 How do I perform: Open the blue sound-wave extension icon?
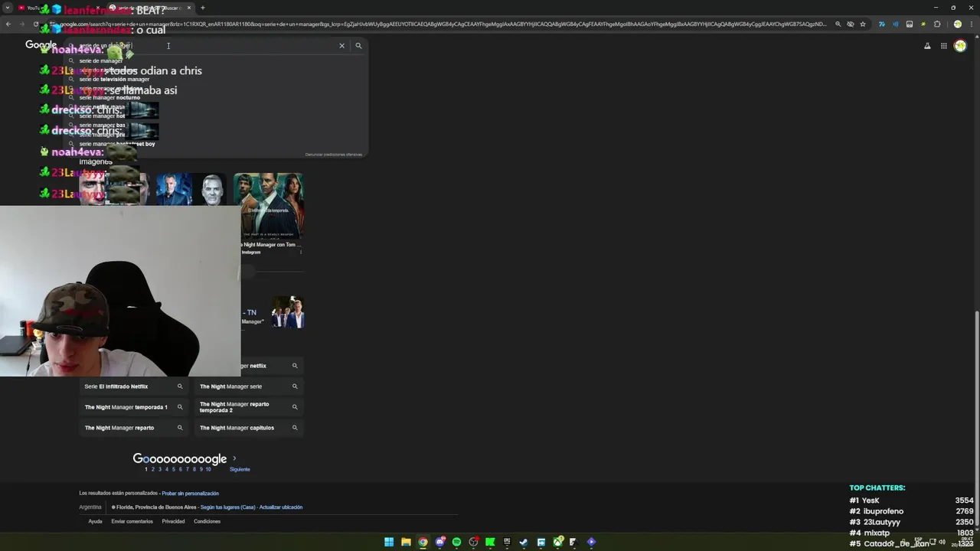tap(895, 24)
